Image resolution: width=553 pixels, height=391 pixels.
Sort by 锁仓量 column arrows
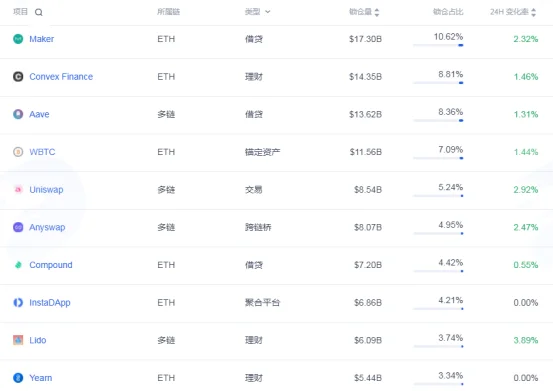(377, 12)
